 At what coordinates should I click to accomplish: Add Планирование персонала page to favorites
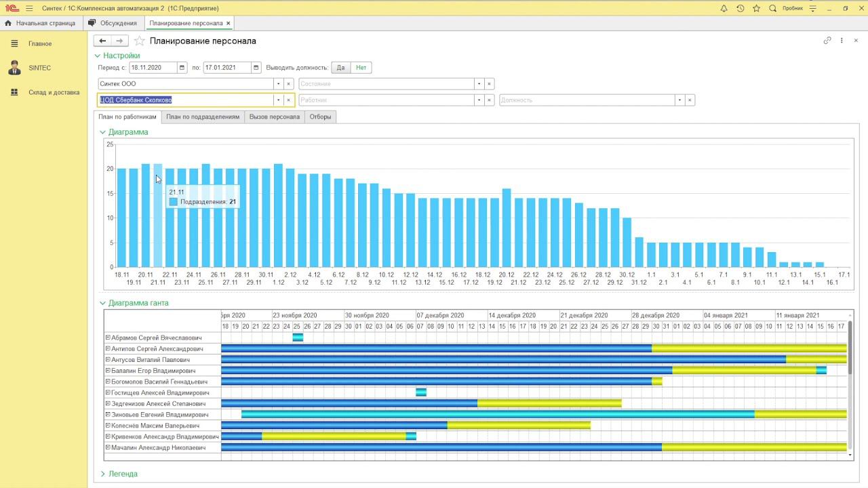click(139, 41)
